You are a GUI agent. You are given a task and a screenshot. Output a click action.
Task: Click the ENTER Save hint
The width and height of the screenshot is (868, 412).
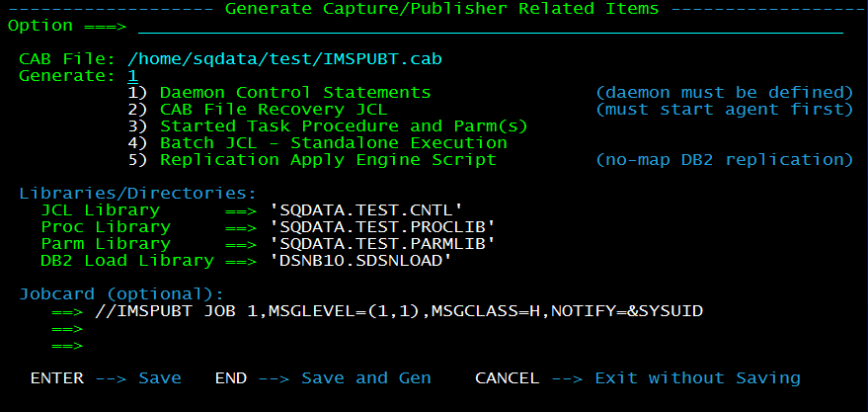click(106, 378)
